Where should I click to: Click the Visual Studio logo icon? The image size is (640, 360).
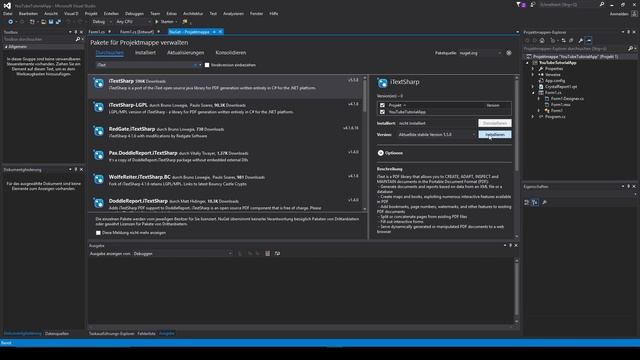(7, 6)
